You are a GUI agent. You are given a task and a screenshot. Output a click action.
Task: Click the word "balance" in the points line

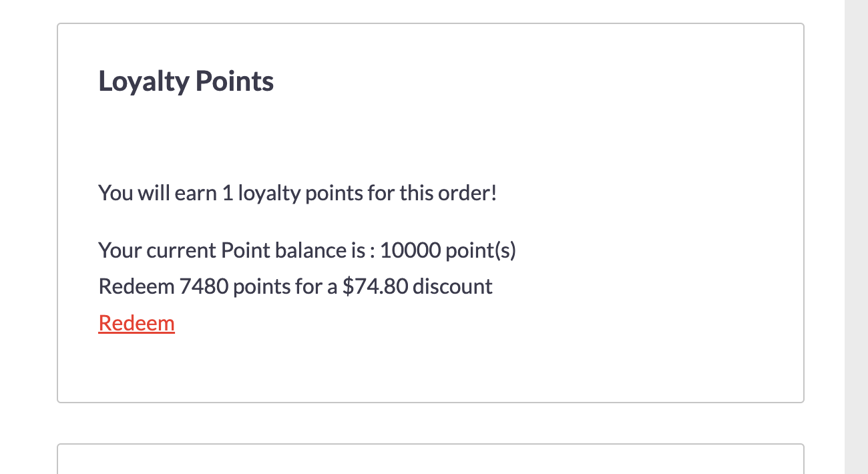[x=304, y=250]
